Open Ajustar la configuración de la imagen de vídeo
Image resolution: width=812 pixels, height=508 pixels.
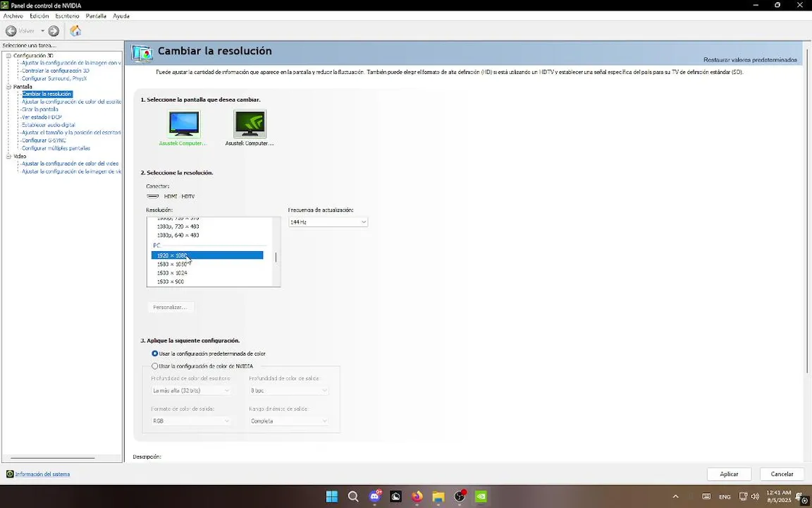tap(71, 171)
